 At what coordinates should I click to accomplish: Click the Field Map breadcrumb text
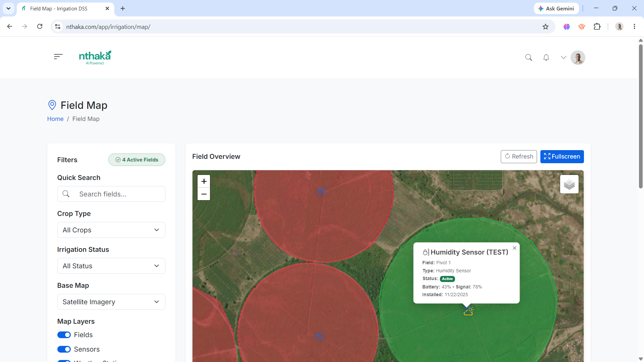pyautogui.click(x=86, y=119)
